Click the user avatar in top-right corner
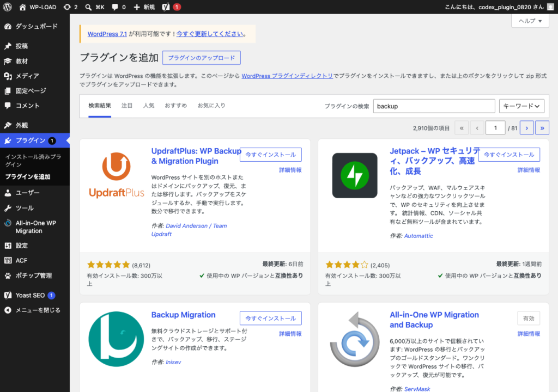This screenshot has width=558, height=392. (550, 7)
